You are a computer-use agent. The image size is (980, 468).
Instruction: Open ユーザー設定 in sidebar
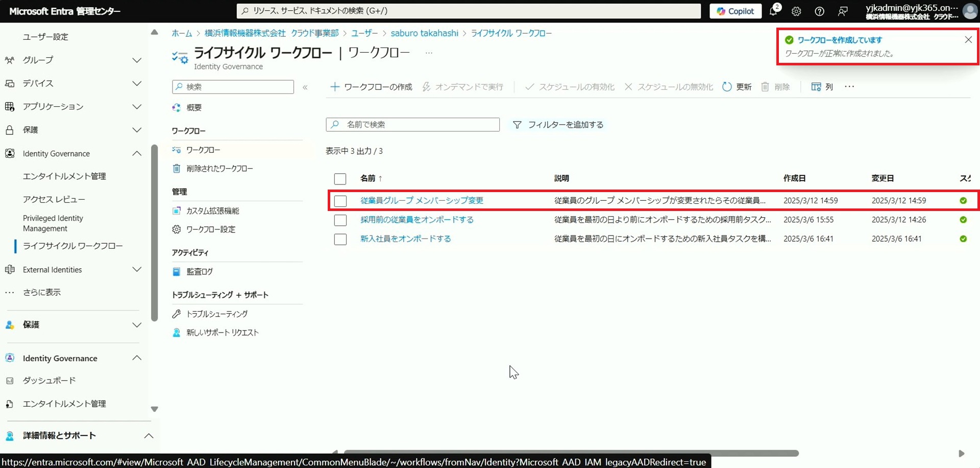45,37
